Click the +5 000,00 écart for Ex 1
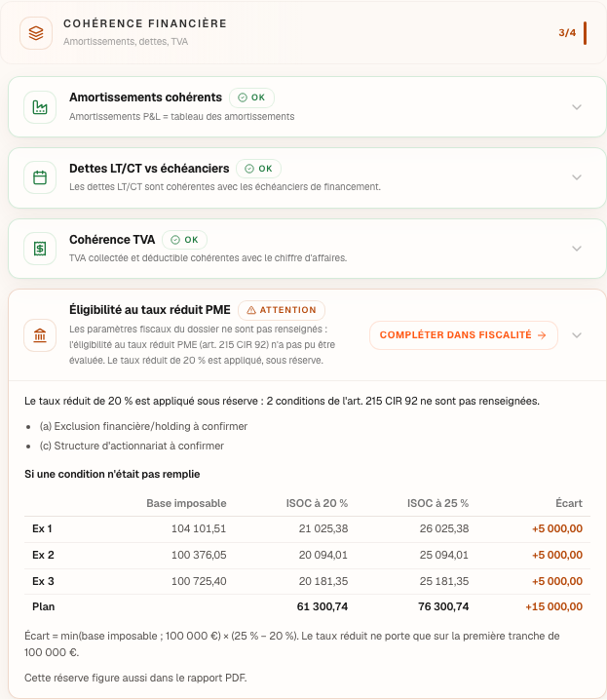 (557, 529)
